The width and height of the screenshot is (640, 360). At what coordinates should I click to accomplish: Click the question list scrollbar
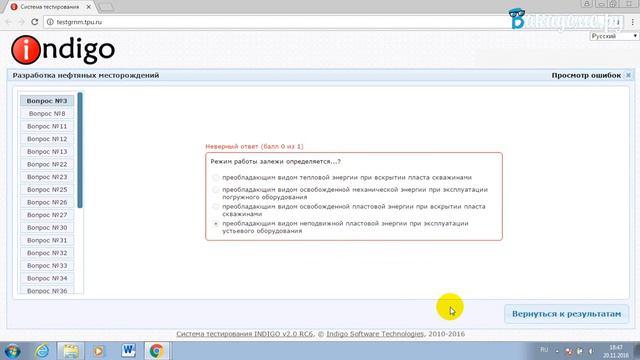(80, 150)
